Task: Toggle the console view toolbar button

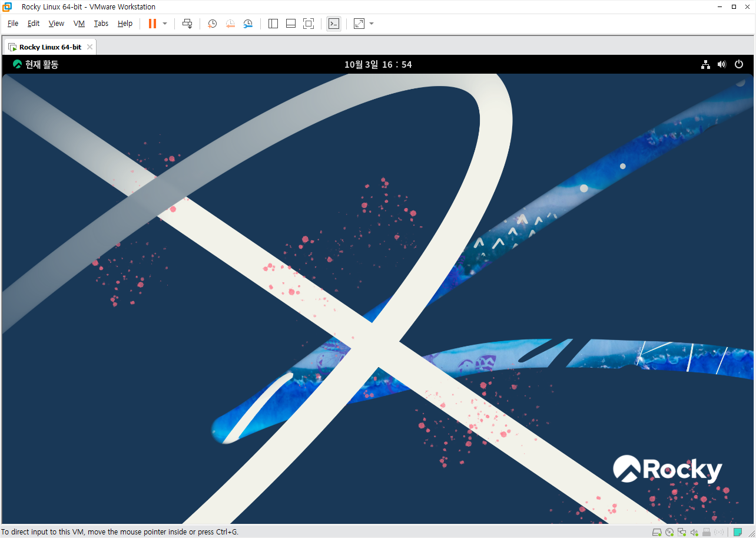Action: tap(334, 24)
